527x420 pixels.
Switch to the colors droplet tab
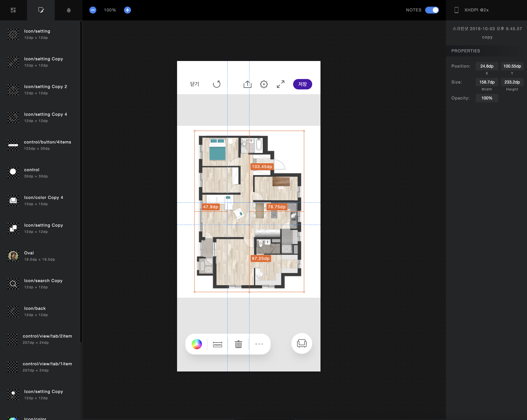click(69, 10)
